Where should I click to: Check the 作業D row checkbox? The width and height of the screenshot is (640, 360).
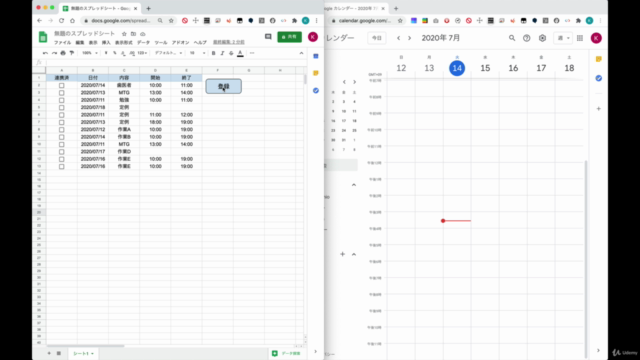(x=62, y=151)
